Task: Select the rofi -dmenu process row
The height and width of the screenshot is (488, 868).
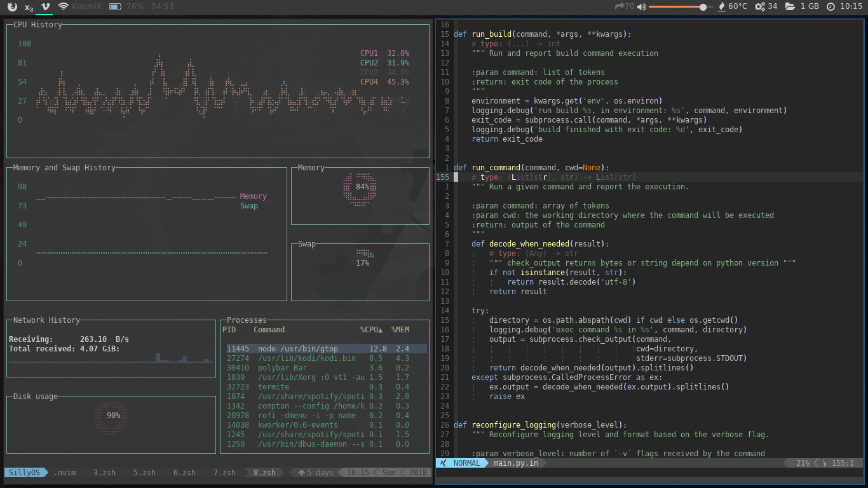Action: 327,416
